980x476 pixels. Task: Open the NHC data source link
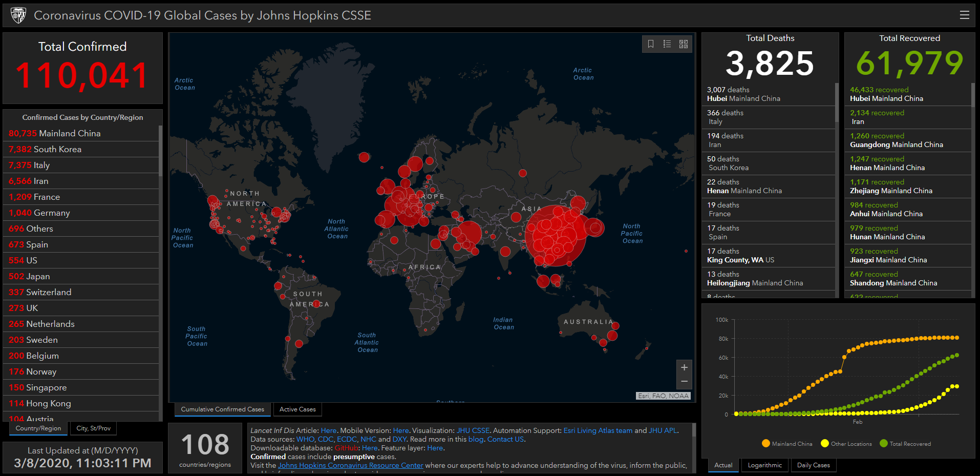pyautogui.click(x=368, y=439)
